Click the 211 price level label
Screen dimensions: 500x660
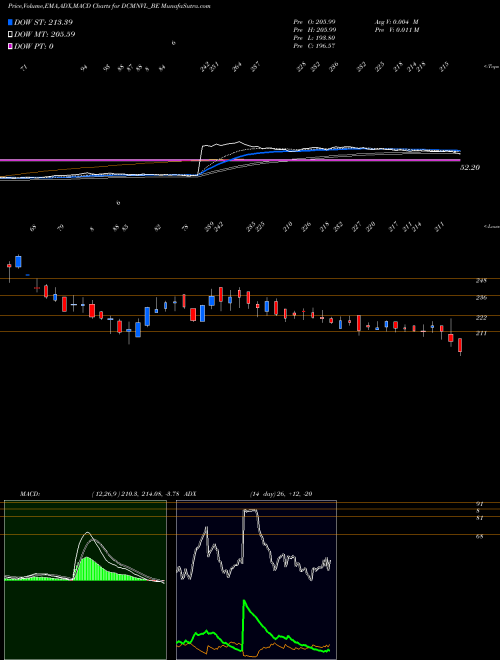(481, 334)
